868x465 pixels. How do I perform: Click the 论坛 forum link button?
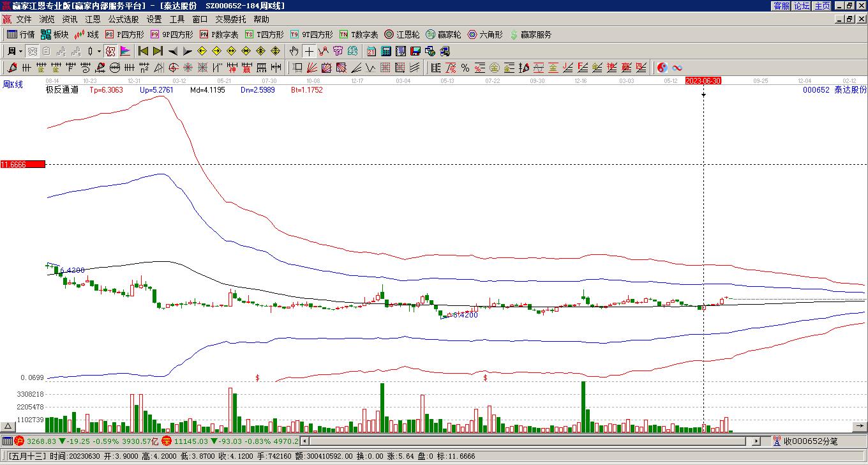[802, 6]
